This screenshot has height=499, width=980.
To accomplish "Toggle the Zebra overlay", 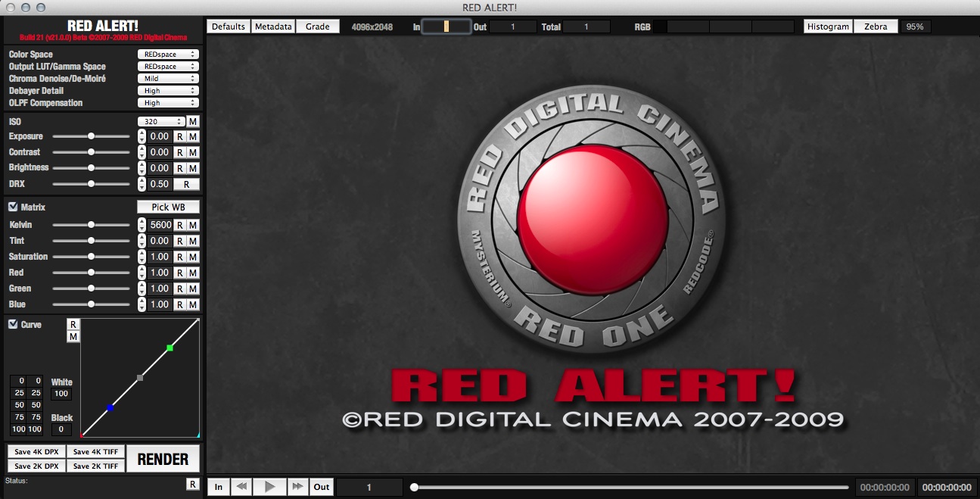I will [x=876, y=27].
